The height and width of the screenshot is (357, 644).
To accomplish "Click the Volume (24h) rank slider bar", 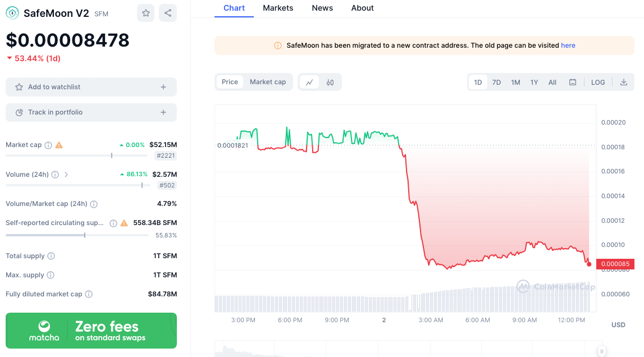I will click(77, 185).
